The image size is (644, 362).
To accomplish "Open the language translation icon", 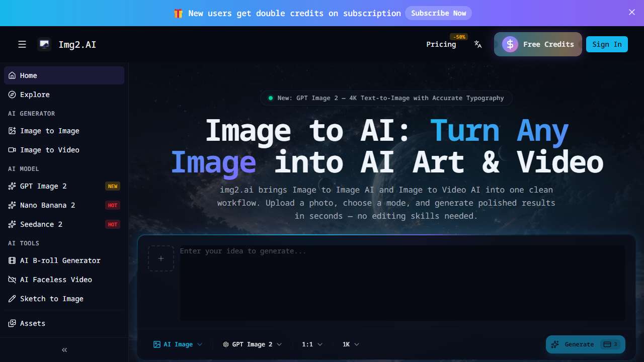I will (x=478, y=44).
